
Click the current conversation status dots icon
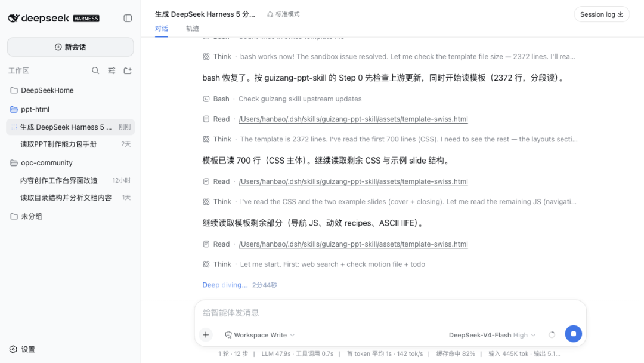pos(14,127)
